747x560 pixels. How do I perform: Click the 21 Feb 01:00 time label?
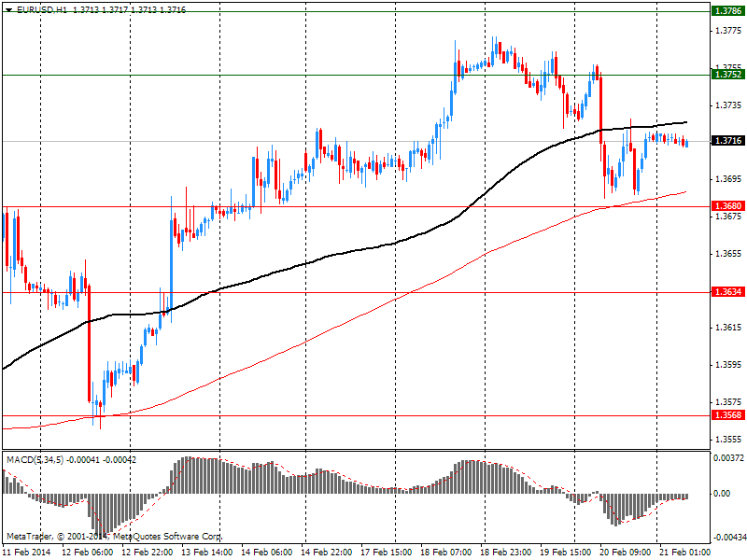pyautogui.click(x=684, y=552)
